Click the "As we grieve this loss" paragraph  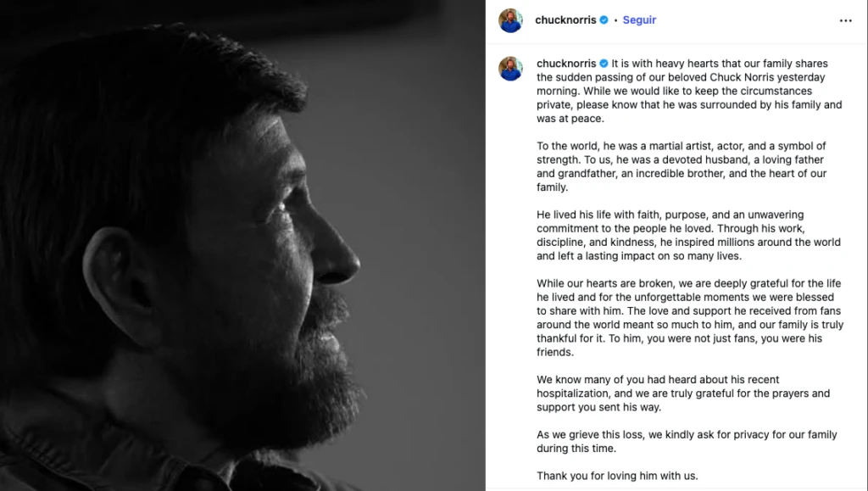(x=687, y=441)
